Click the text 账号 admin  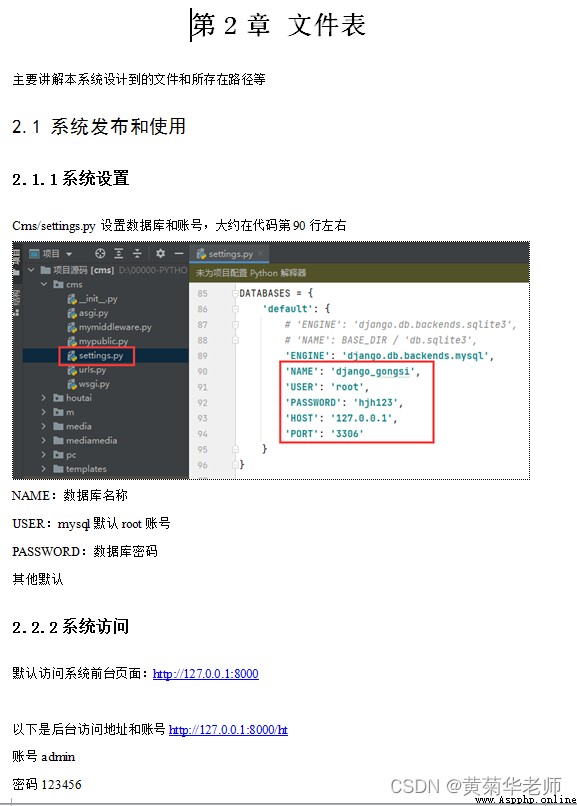click(44, 757)
